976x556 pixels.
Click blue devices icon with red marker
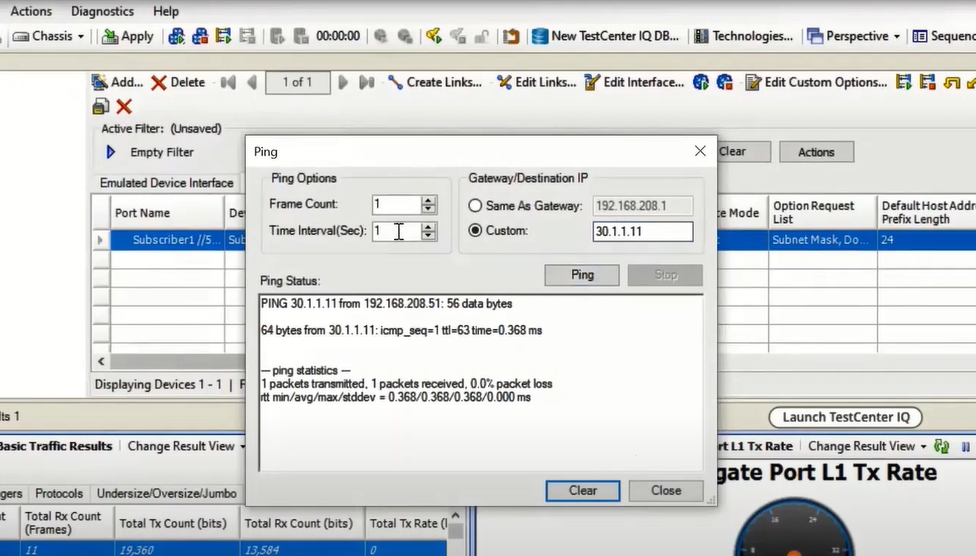pos(200,36)
